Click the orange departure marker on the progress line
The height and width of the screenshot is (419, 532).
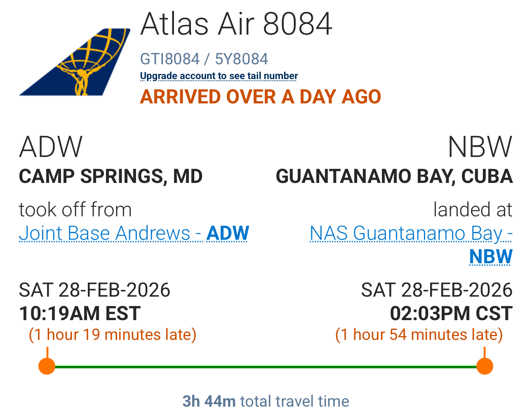[x=47, y=366]
